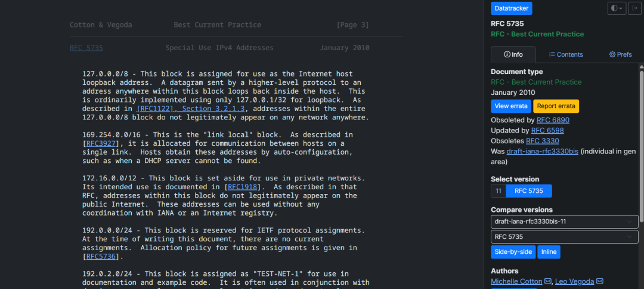Viewport: 644px width, 289px height.
Task: Open the RFC 6598 updated-by link
Action: coord(547,130)
